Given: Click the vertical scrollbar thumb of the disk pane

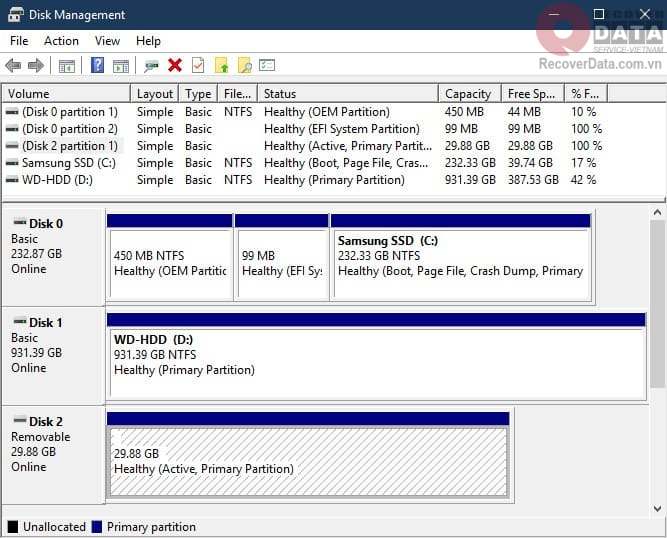Looking at the screenshot, I should tap(657, 304).
